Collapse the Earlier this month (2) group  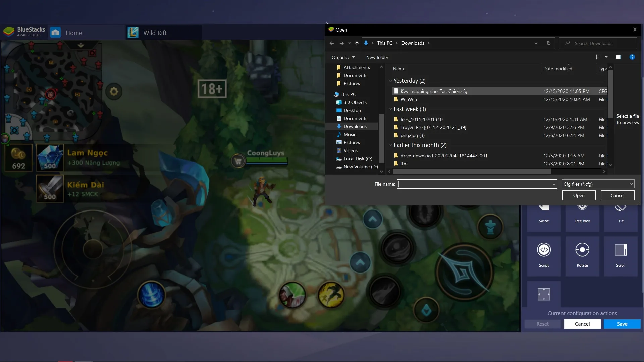pos(390,145)
